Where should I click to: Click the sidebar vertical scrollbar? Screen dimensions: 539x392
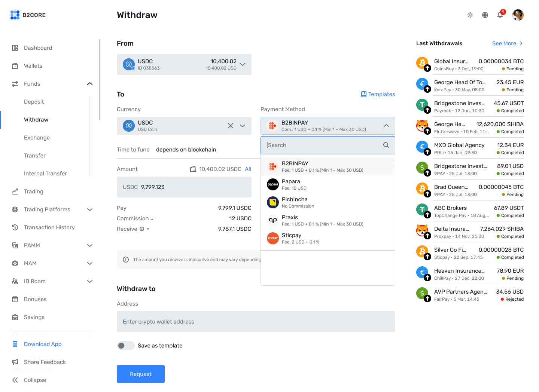tap(100, 79)
